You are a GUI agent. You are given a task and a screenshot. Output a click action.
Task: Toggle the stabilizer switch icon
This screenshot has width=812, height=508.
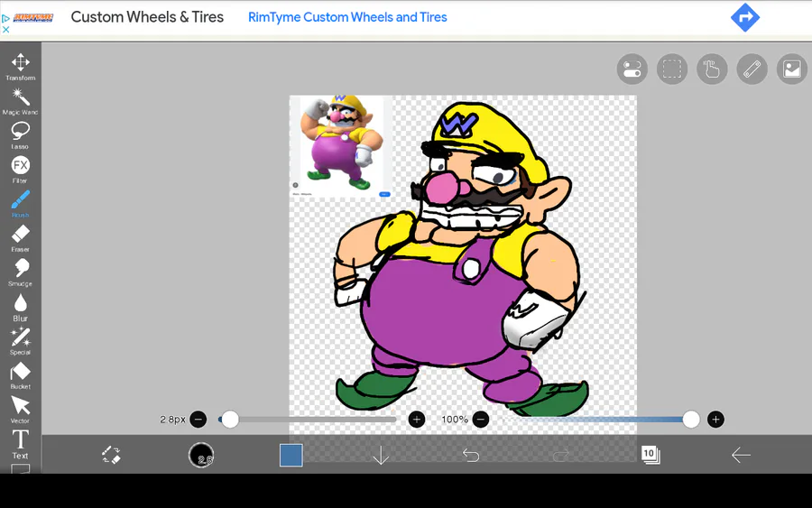(632, 69)
